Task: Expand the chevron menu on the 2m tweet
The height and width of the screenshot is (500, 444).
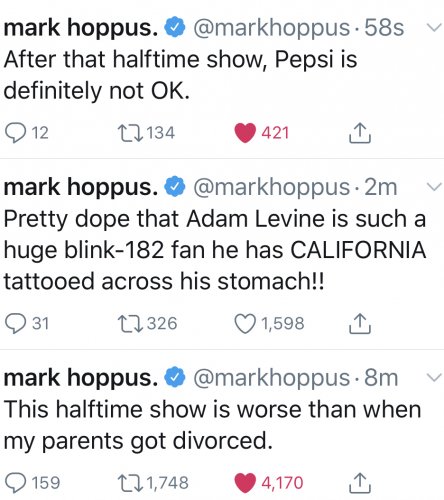Action: [434, 187]
